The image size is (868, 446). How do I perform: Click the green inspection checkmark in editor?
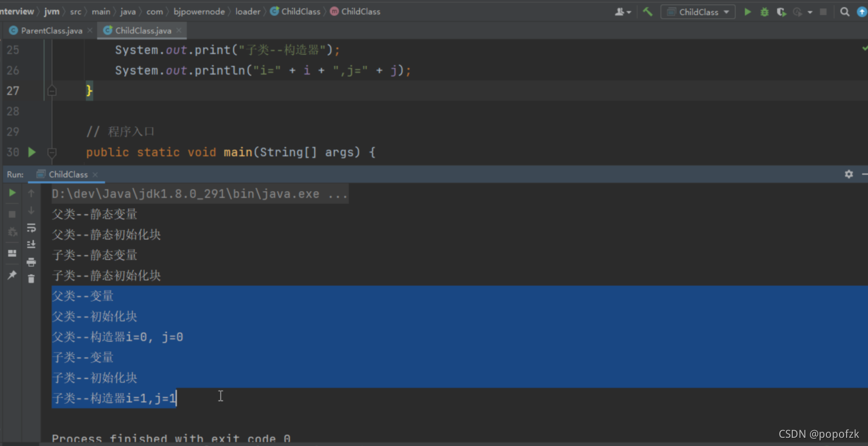tap(864, 48)
